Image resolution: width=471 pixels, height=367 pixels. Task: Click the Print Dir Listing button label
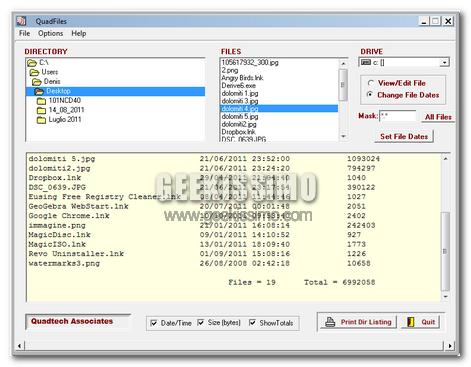click(x=366, y=322)
